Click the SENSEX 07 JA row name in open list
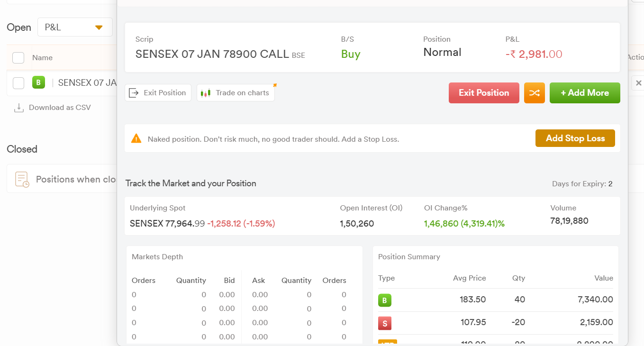The height and width of the screenshot is (346, 644). coord(87,83)
